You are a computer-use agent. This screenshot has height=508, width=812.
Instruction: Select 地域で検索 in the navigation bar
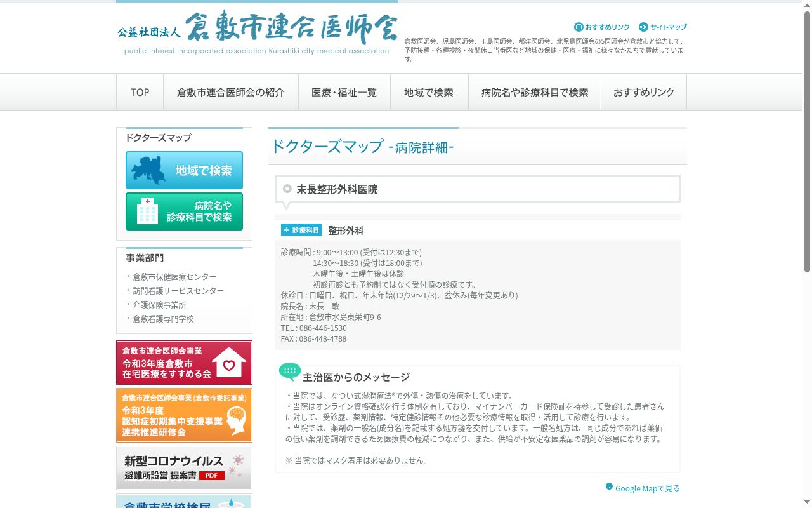coord(429,92)
